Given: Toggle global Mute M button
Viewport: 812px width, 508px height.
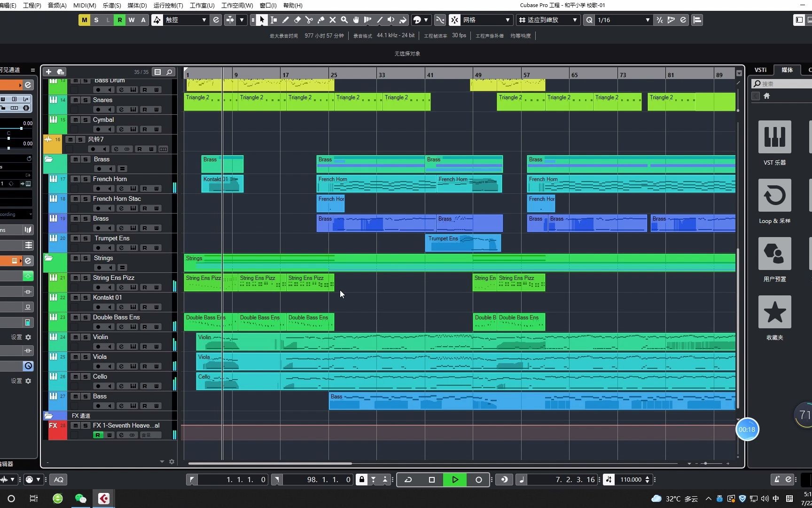Looking at the screenshot, I should tap(84, 20).
